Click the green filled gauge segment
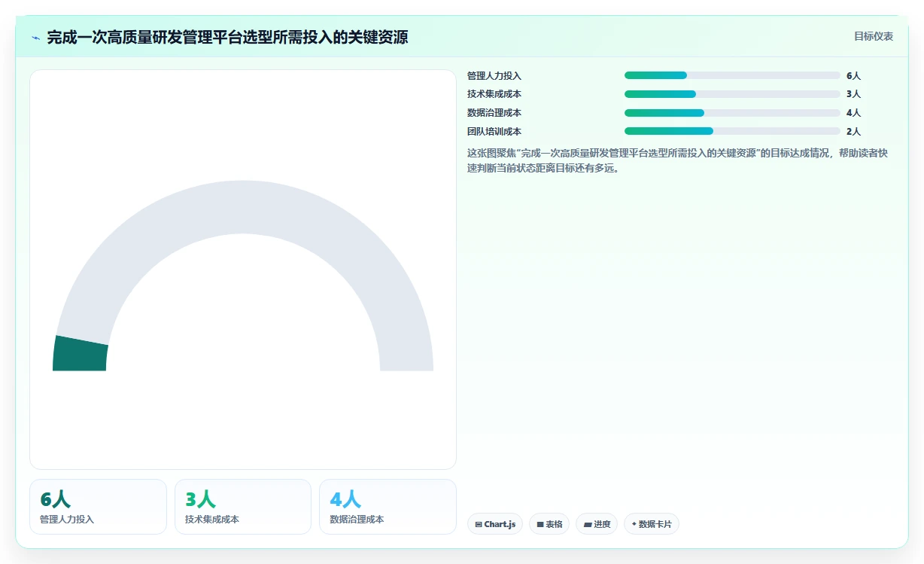The image size is (924, 564). pos(81,354)
